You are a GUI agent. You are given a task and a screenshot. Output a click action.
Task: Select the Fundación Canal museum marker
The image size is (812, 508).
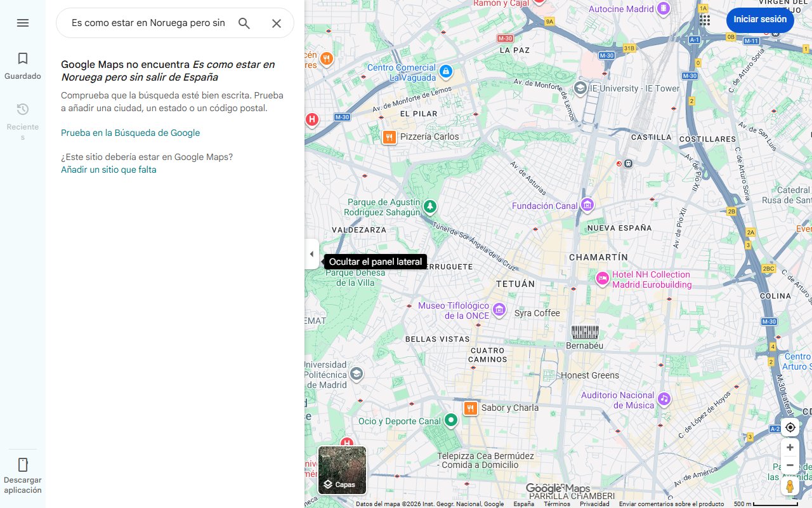point(587,205)
